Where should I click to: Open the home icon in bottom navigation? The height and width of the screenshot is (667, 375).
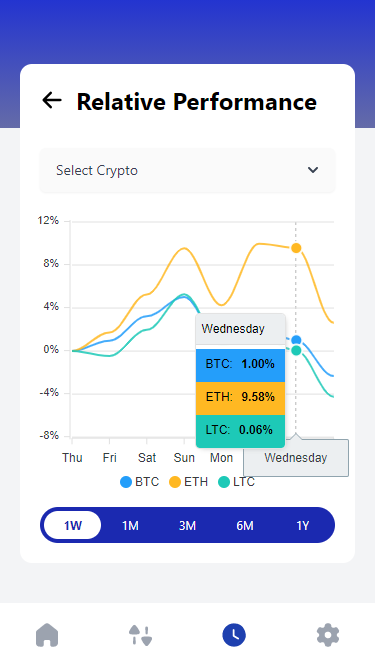[x=47, y=635]
